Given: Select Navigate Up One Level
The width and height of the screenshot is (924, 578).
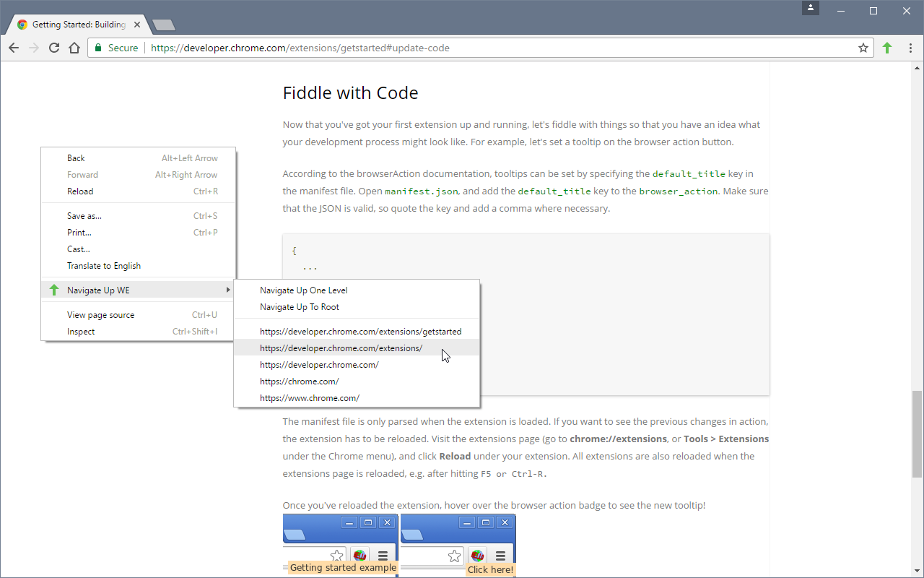Looking at the screenshot, I should pyautogui.click(x=303, y=290).
